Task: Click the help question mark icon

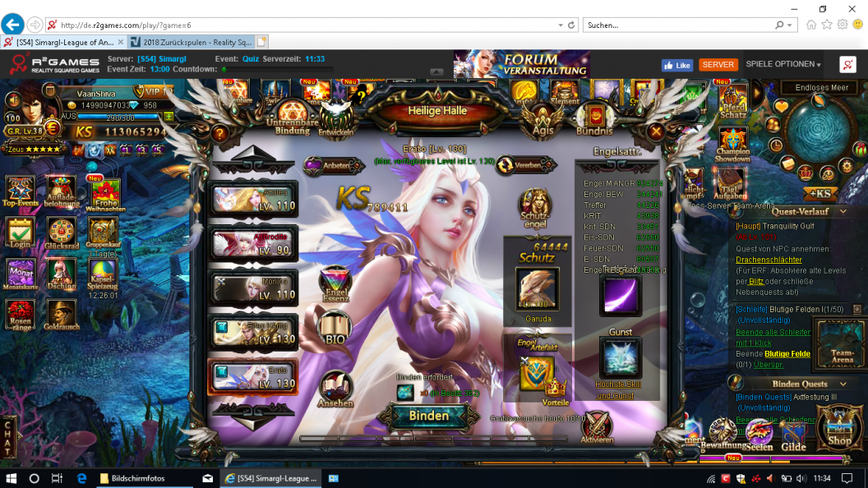Action: click(219, 133)
